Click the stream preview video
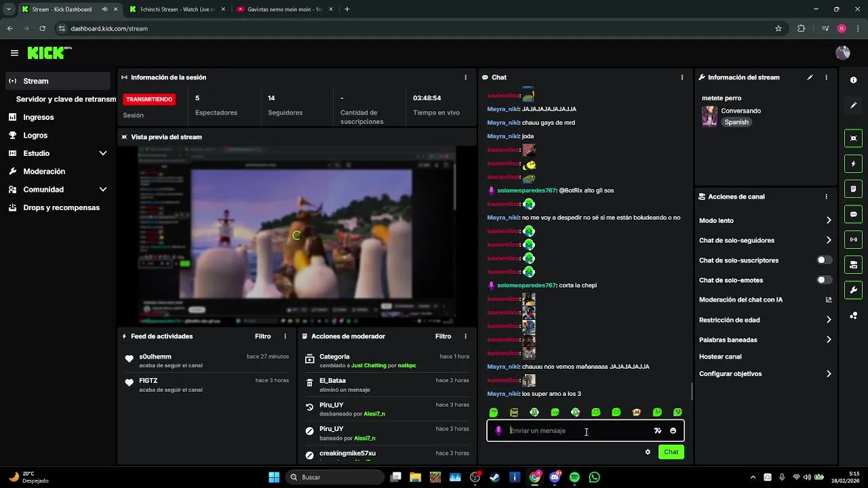Viewport: 868px width, 488px height. tap(297, 235)
